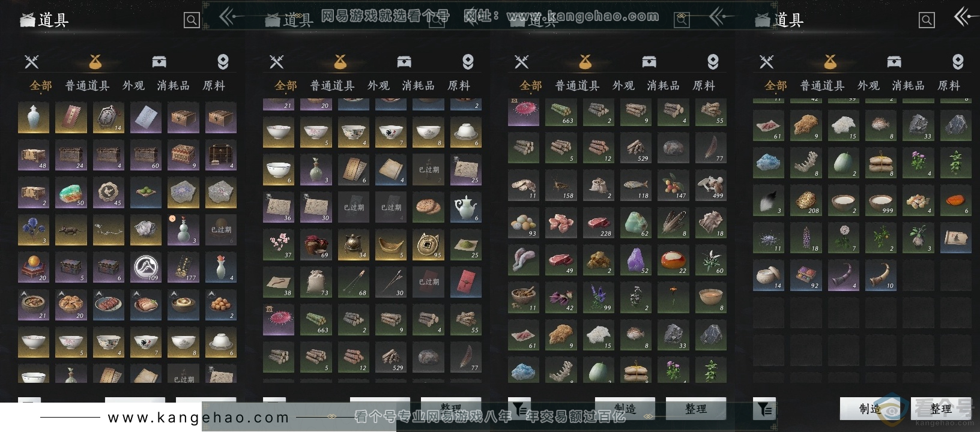The image size is (980, 432).
Task: Switch to 消耗品 tab in the second panel
Action: [x=419, y=86]
